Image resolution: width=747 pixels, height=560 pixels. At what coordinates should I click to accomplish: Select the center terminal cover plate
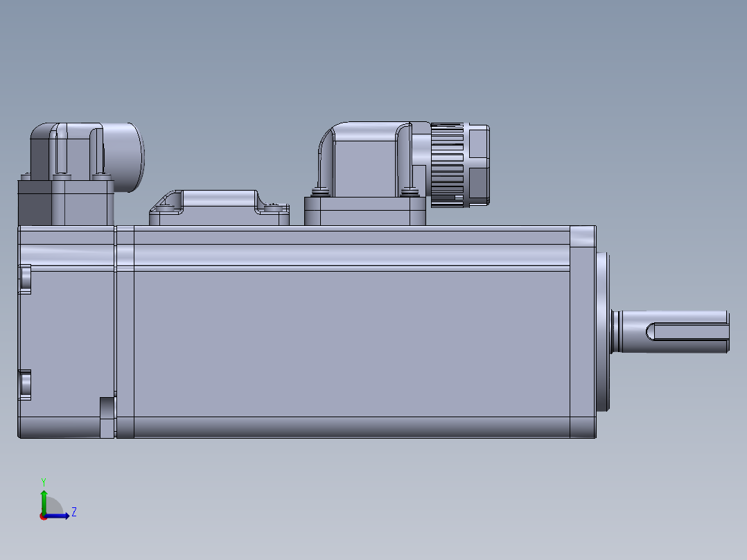click(x=219, y=208)
